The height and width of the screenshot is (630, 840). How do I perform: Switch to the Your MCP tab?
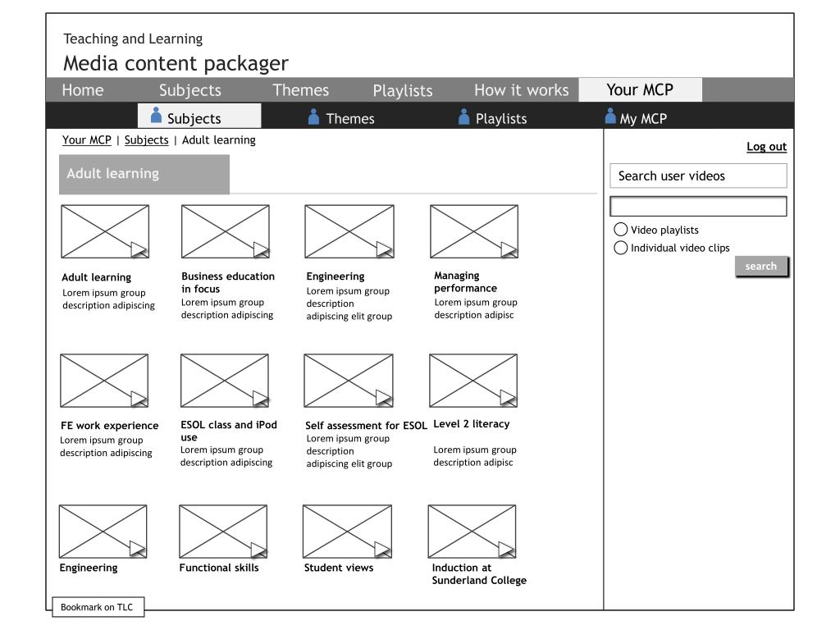click(x=640, y=89)
